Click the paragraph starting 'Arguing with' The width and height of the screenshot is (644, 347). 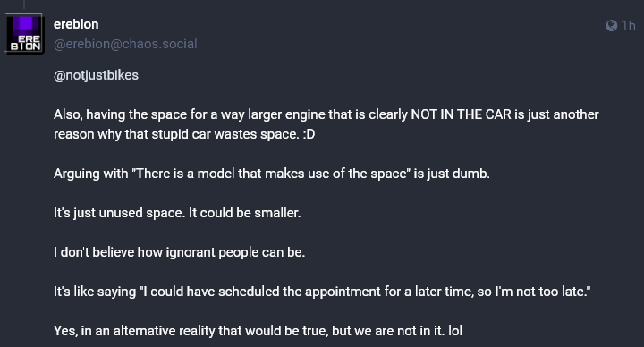[x=272, y=173]
